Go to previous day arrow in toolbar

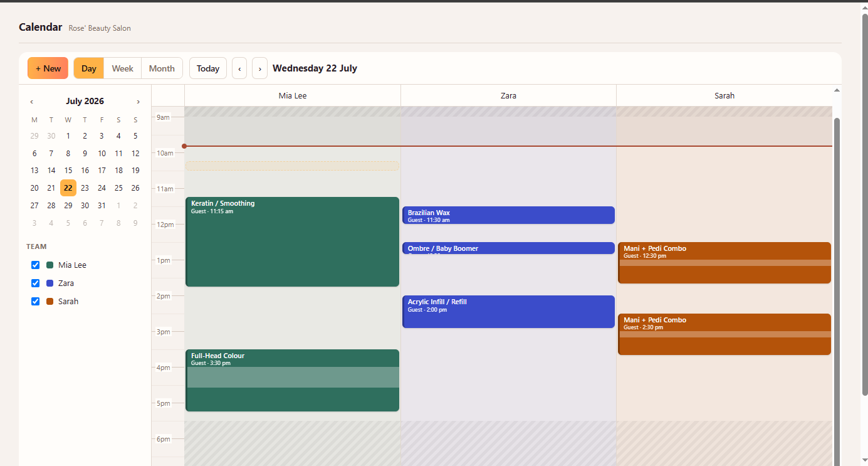tap(239, 68)
